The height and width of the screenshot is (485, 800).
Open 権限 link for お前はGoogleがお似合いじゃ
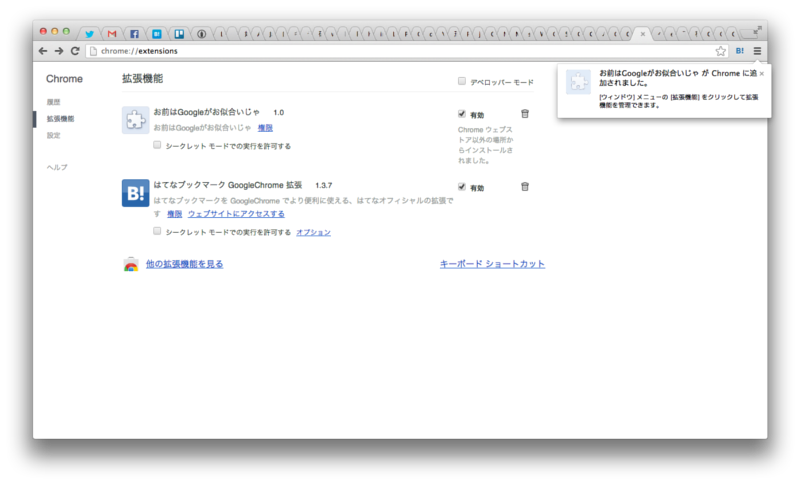pos(265,128)
